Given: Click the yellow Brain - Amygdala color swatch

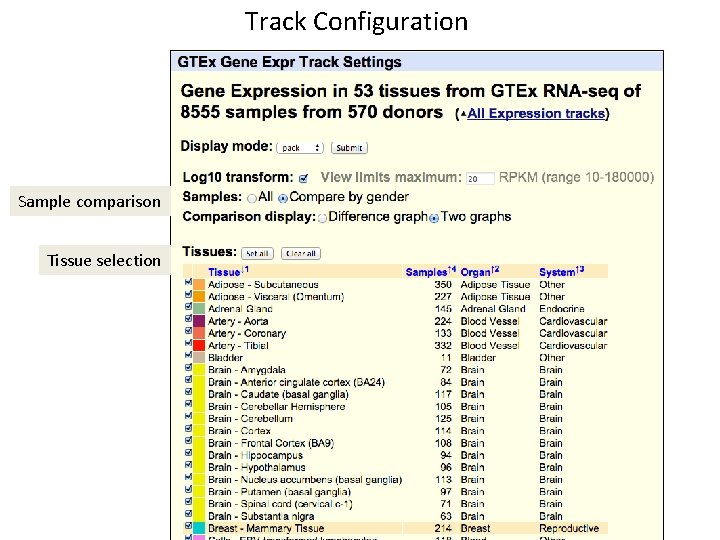Looking at the screenshot, I should tap(199, 370).
